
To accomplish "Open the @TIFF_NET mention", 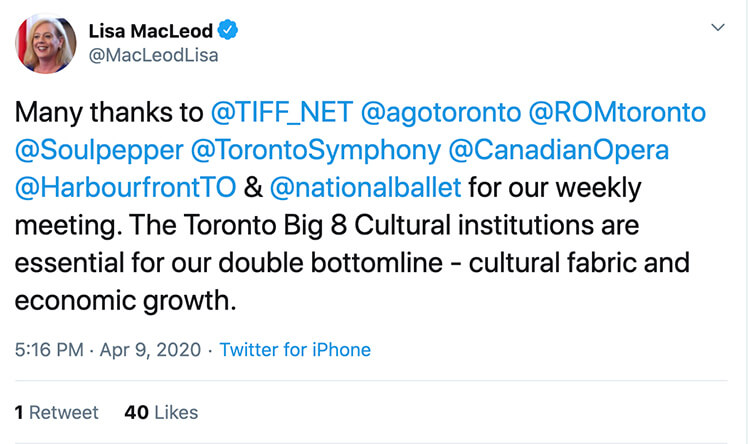I will (x=278, y=112).
